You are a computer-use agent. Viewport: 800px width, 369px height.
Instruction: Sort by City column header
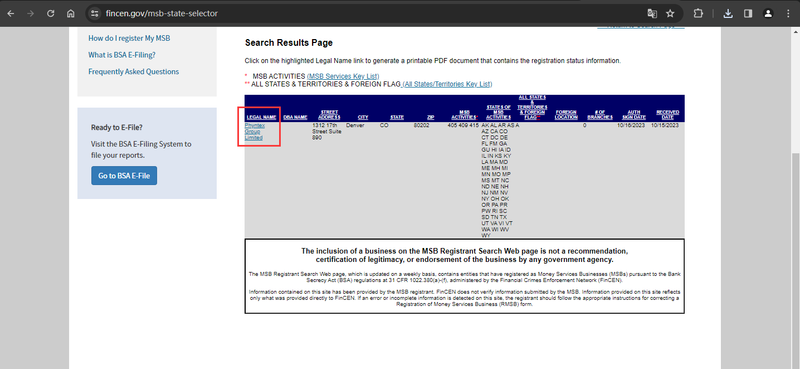[x=363, y=117]
